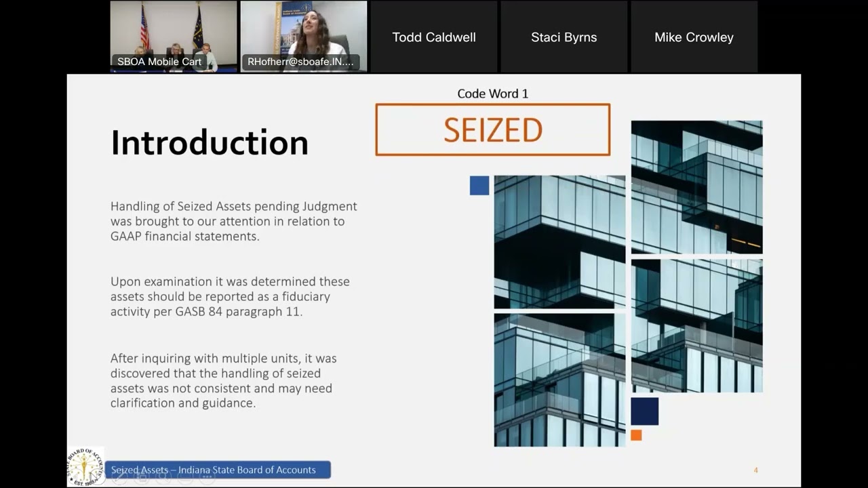Click the 'Introduction' slide title
868x488 pixels.
pos(210,142)
